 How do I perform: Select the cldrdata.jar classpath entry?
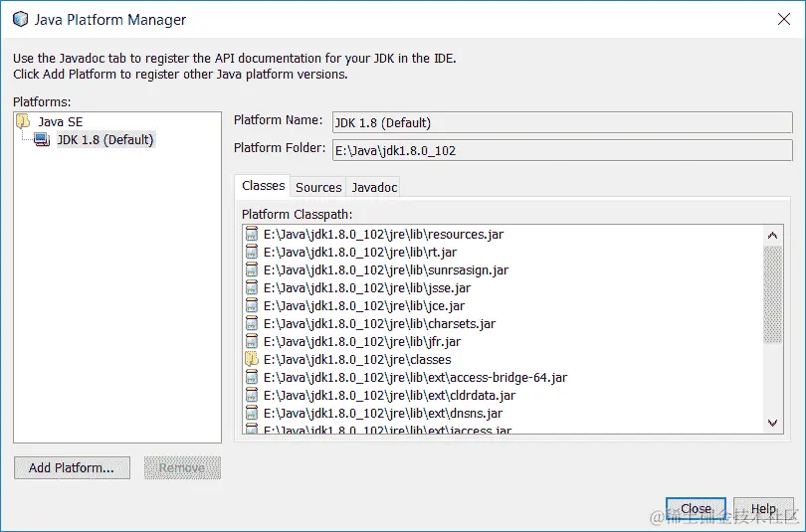(x=389, y=396)
